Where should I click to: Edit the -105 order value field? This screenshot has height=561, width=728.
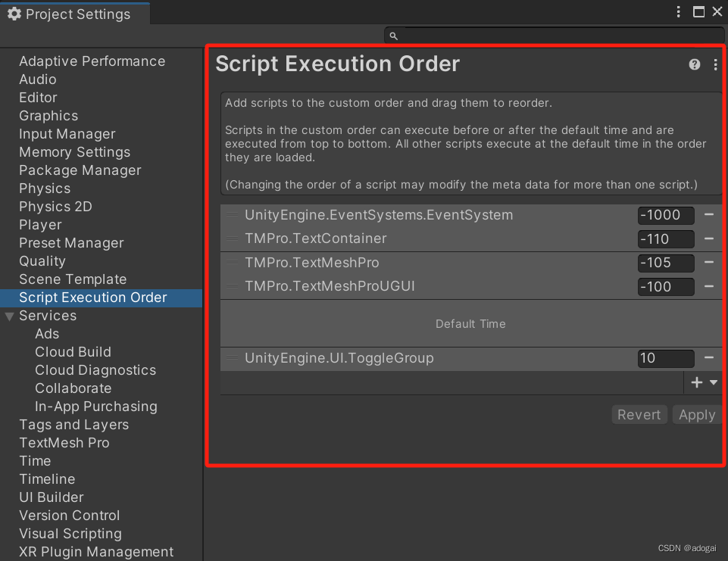[x=666, y=263]
